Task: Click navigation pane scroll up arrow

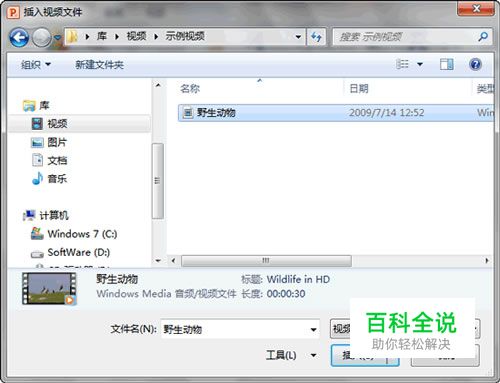Action: click(158, 85)
